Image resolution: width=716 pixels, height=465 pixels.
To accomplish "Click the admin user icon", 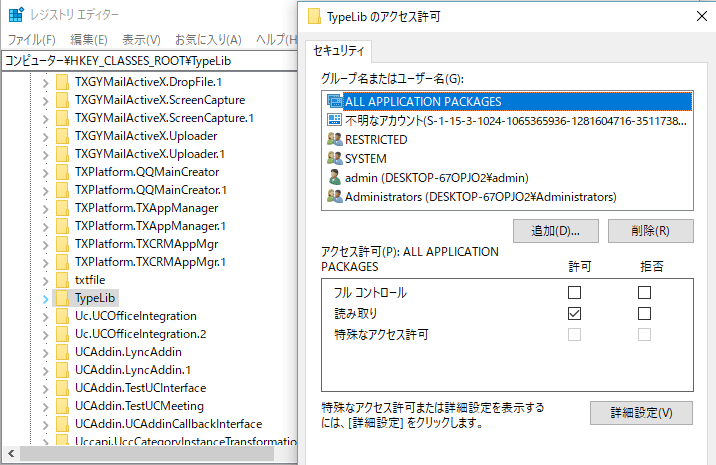I will (x=335, y=177).
